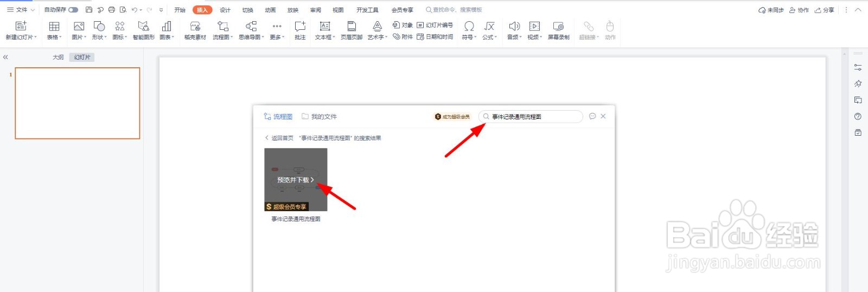
Task: Click the vertical three-dot more menu
Action: pyautogui.click(x=846, y=10)
